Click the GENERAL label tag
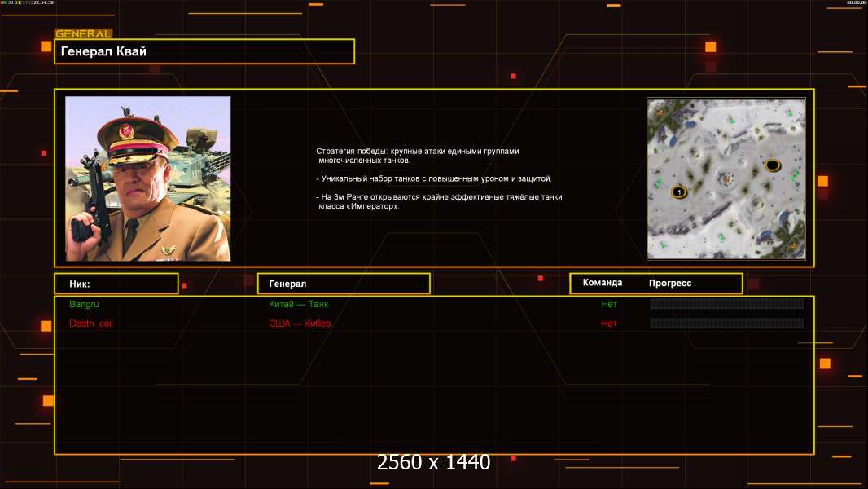This screenshot has width=868, height=489. 83,34
